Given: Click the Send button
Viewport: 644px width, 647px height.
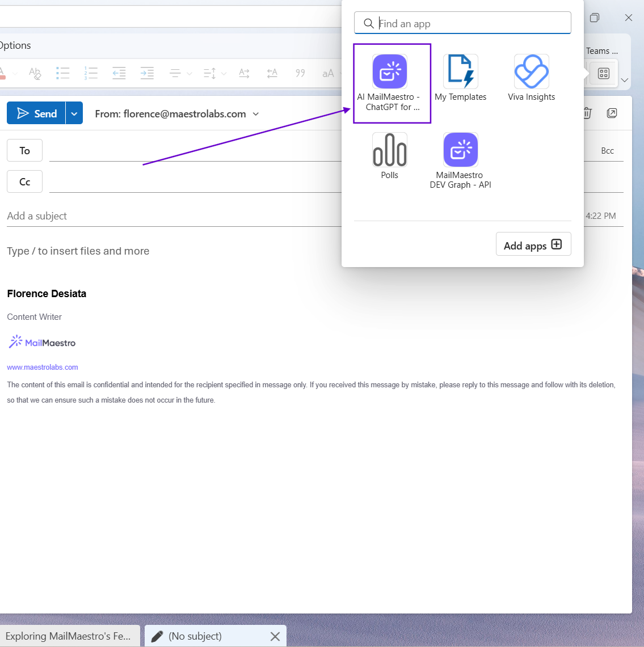Looking at the screenshot, I should point(36,113).
